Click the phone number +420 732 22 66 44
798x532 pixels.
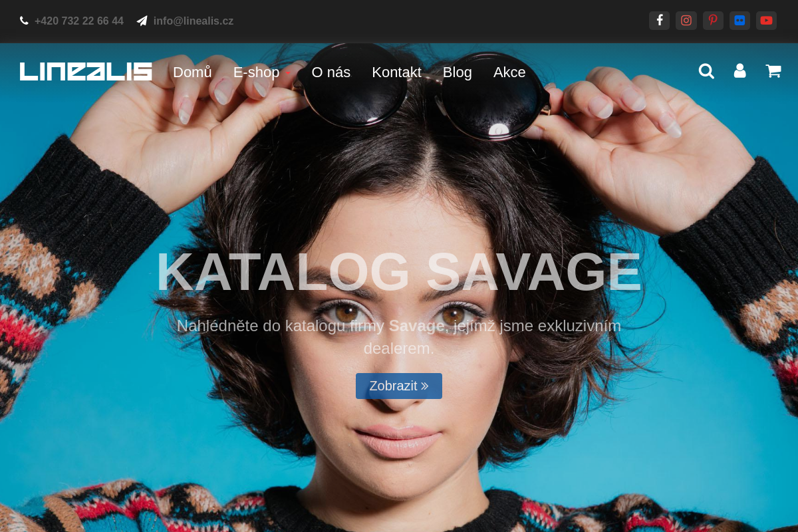79,21
